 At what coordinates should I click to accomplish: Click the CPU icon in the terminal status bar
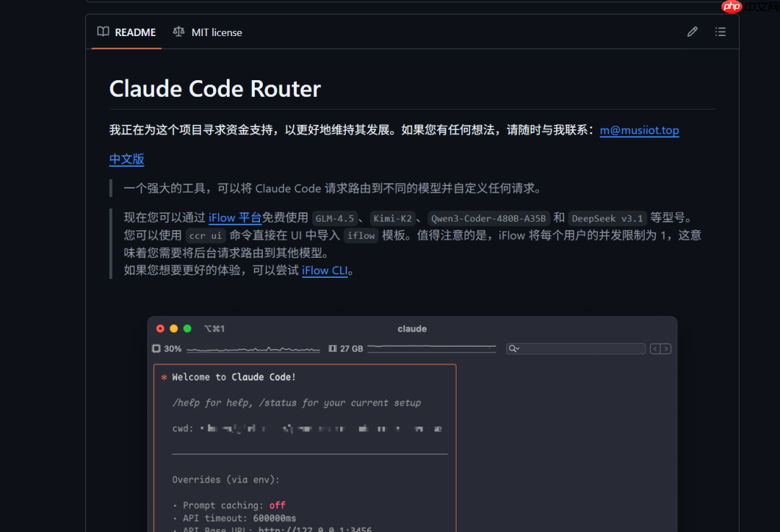click(x=155, y=348)
